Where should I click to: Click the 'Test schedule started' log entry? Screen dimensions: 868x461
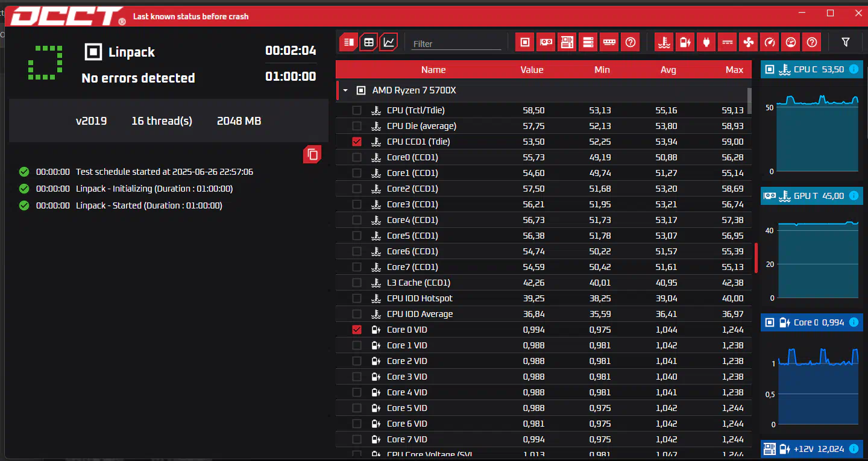[x=164, y=172]
